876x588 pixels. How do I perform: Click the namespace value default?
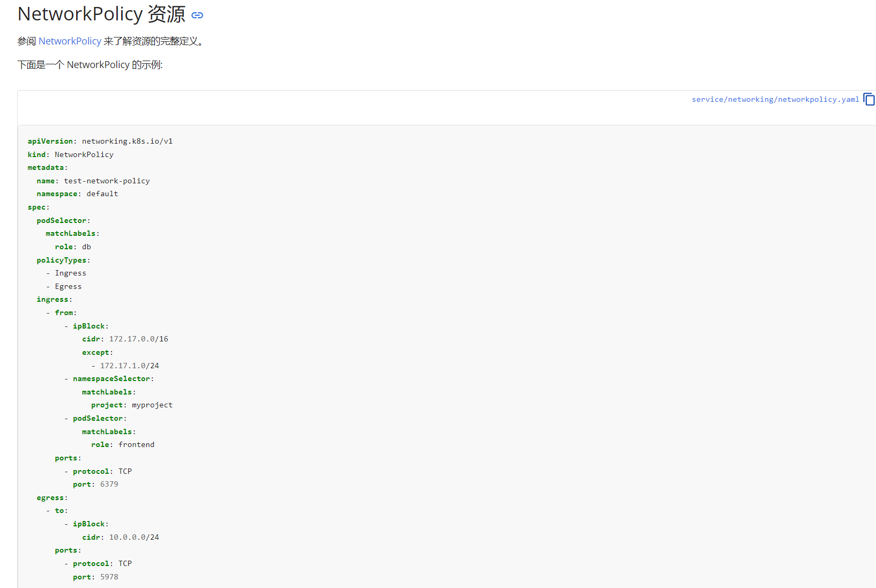point(102,193)
